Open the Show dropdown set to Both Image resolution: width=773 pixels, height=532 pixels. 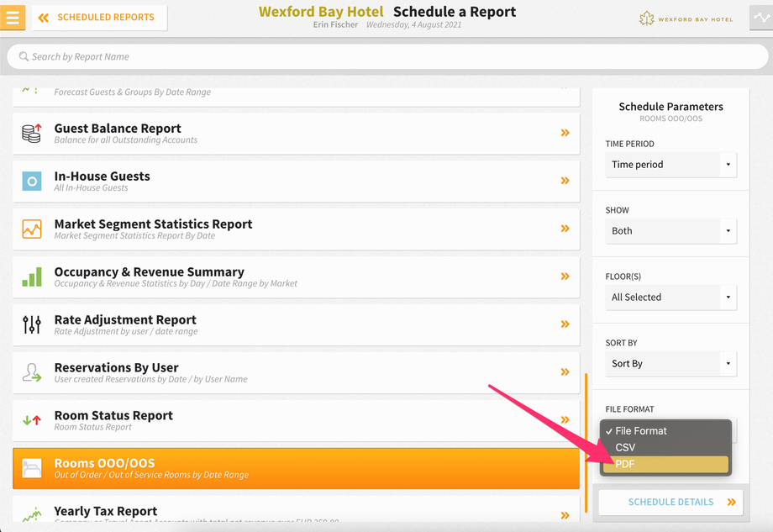671,231
